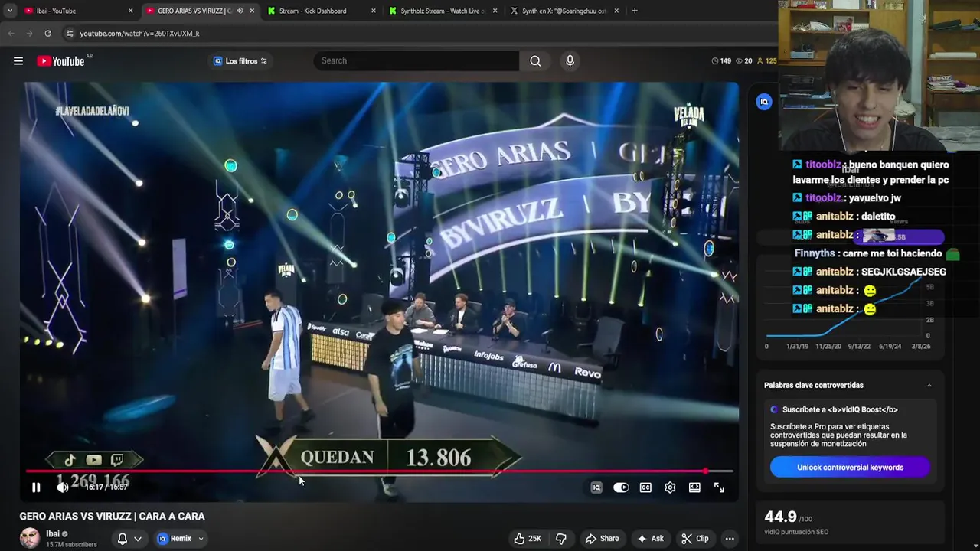Open the YouTube hamburger guide menu
Viewport: 980px width, 551px height.
(x=18, y=61)
